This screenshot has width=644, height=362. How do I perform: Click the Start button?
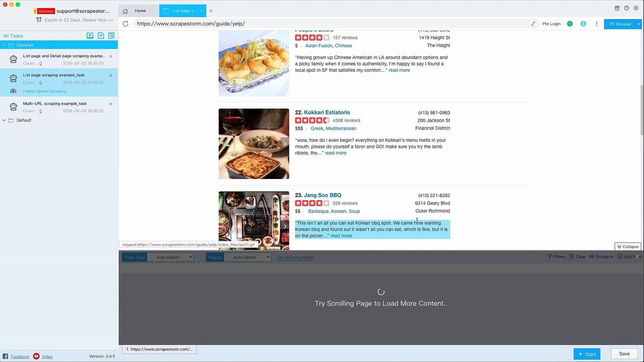pyautogui.click(x=587, y=354)
